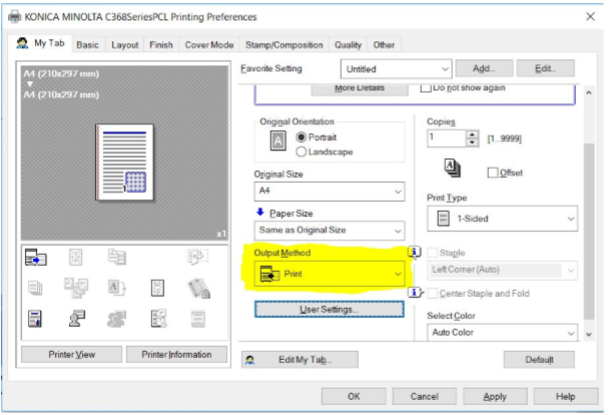Open the Original Size dropdown
Screen dimensions: 612x415
coord(329,191)
